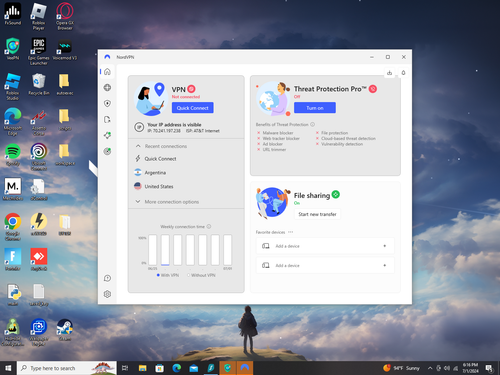Open NordVPN settings gear icon
This screenshot has height=375, width=500.
click(x=107, y=294)
